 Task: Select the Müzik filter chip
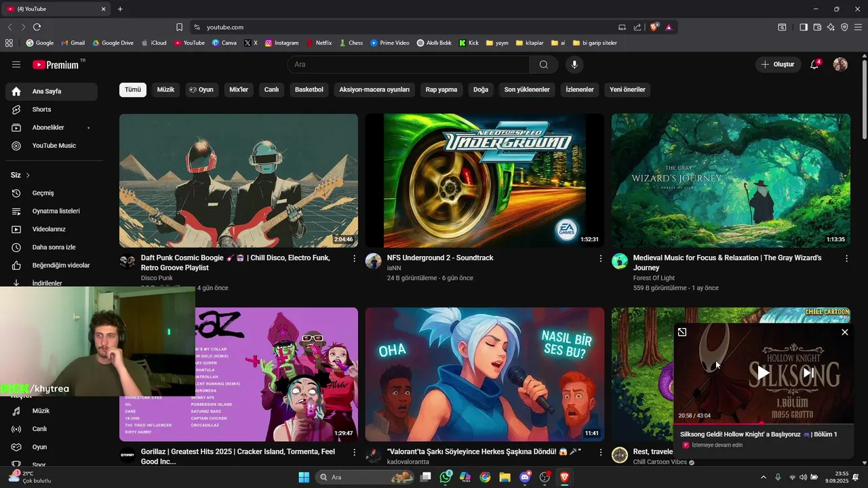coord(165,89)
